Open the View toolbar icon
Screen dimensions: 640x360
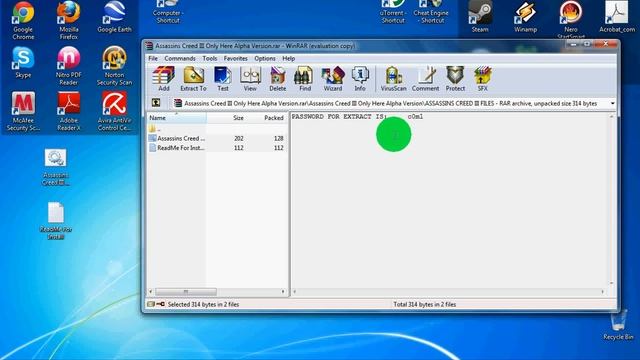(250, 79)
